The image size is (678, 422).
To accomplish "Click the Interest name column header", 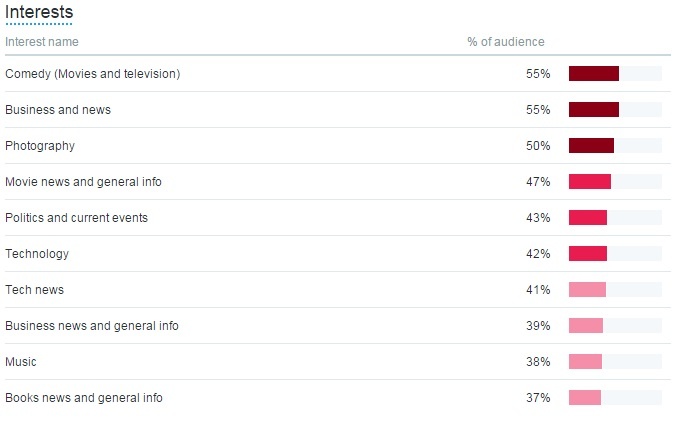I will [42, 42].
